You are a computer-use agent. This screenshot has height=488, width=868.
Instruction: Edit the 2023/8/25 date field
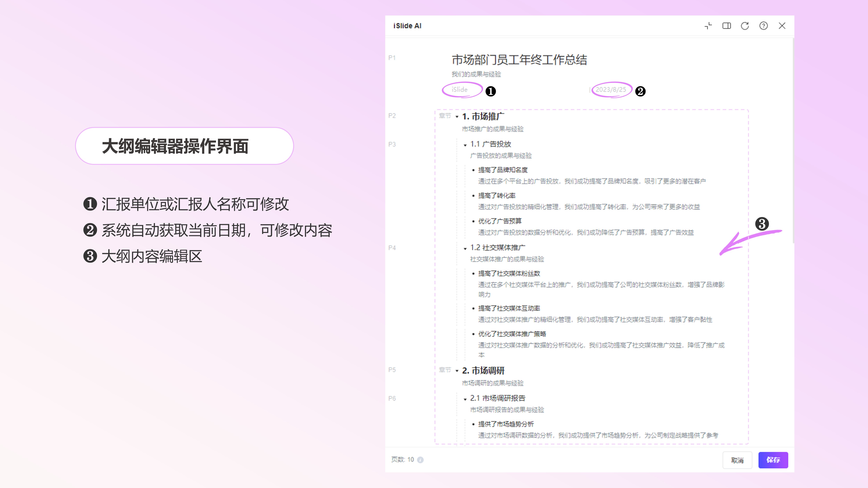(x=611, y=90)
